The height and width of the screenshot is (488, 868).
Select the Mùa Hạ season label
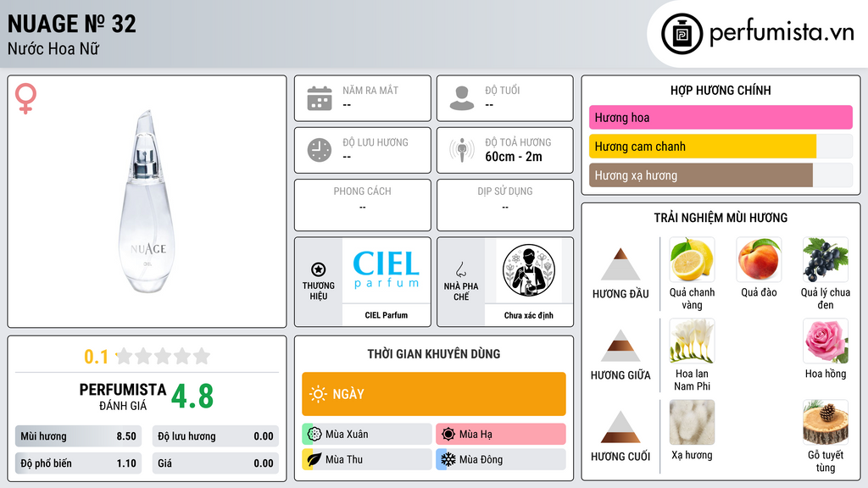[476, 435]
